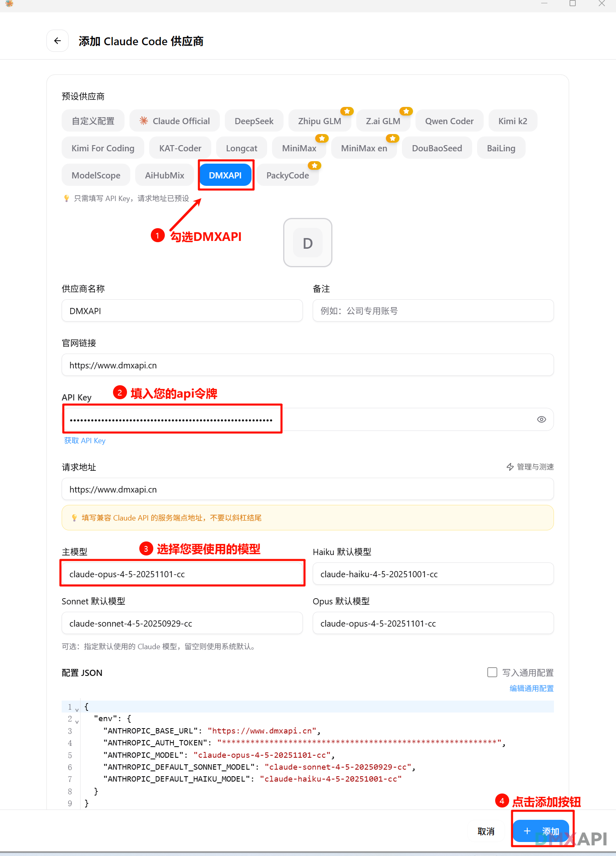Select the Claude Official preset
616x856 pixels.
point(175,121)
